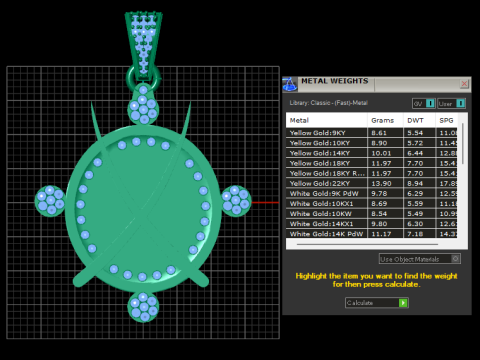
Task: Click the metal list vertical scrollbar
Action: tap(463, 143)
